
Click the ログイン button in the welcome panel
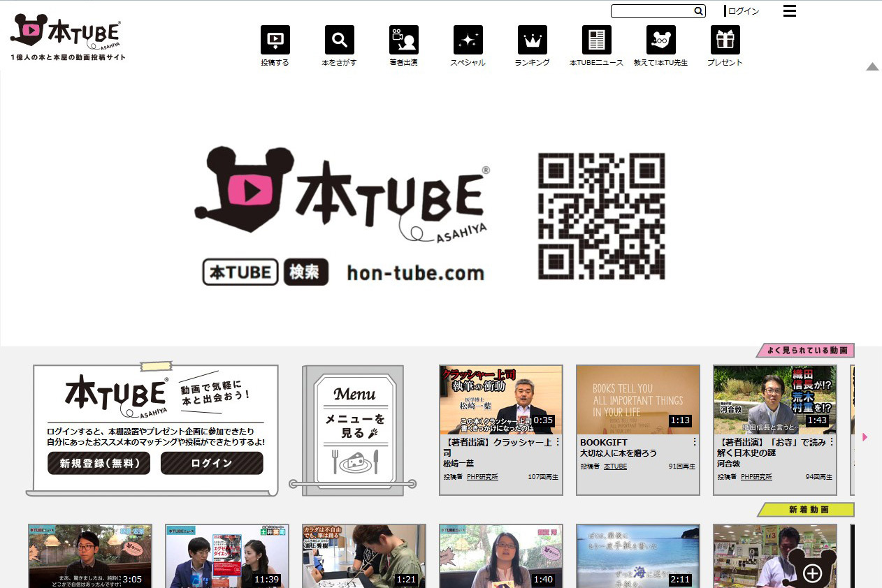(212, 463)
